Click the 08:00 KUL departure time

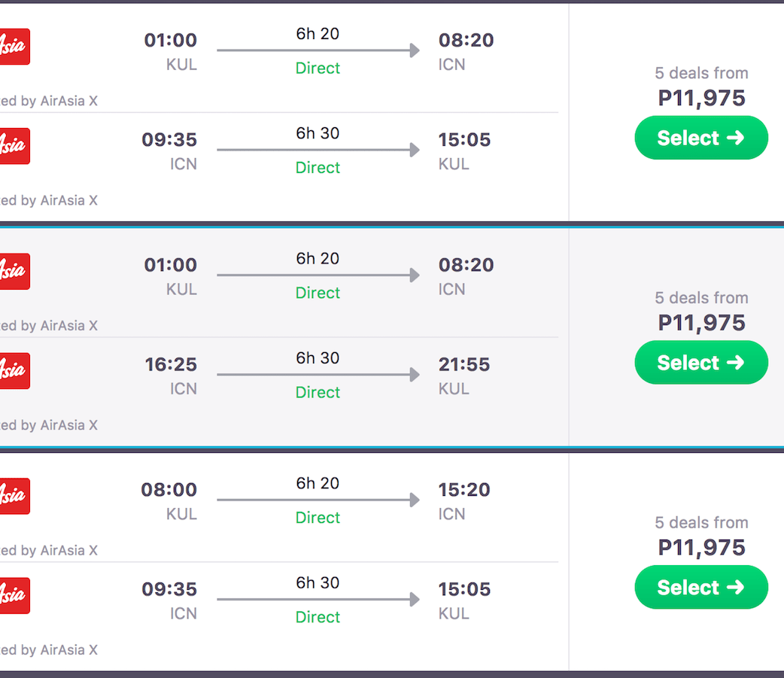pos(169,490)
